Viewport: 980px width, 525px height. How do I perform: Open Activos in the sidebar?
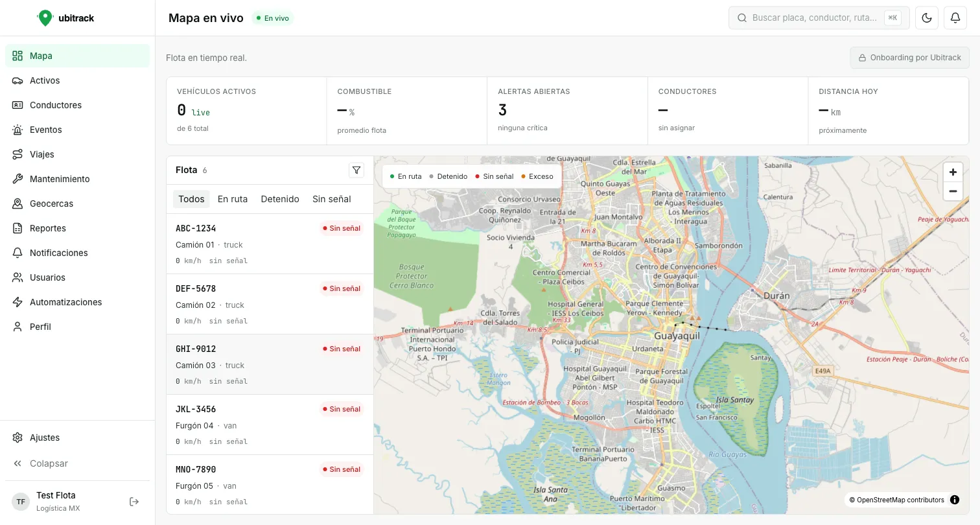77,80
